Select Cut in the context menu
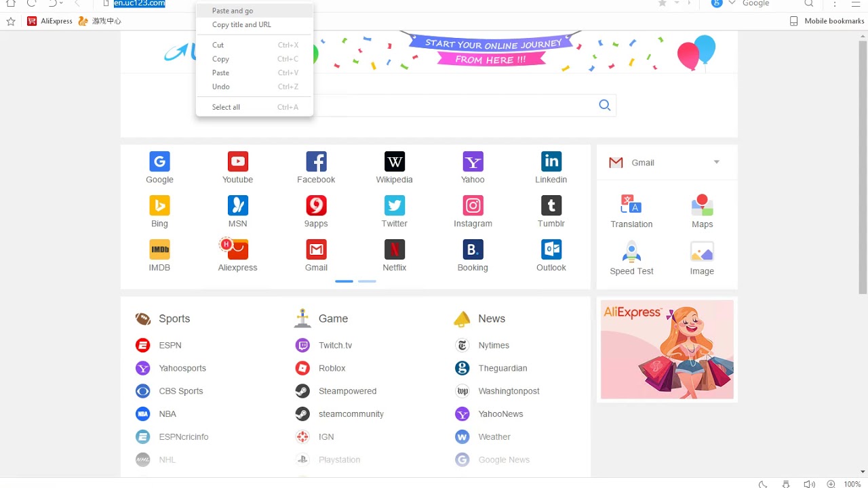The height and width of the screenshot is (488, 868). click(254, 45)
